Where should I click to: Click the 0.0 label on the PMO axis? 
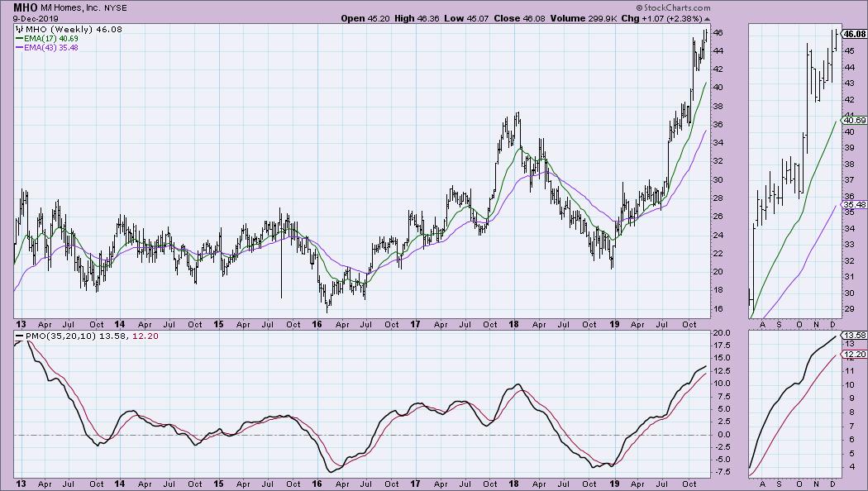coord(723,435)
